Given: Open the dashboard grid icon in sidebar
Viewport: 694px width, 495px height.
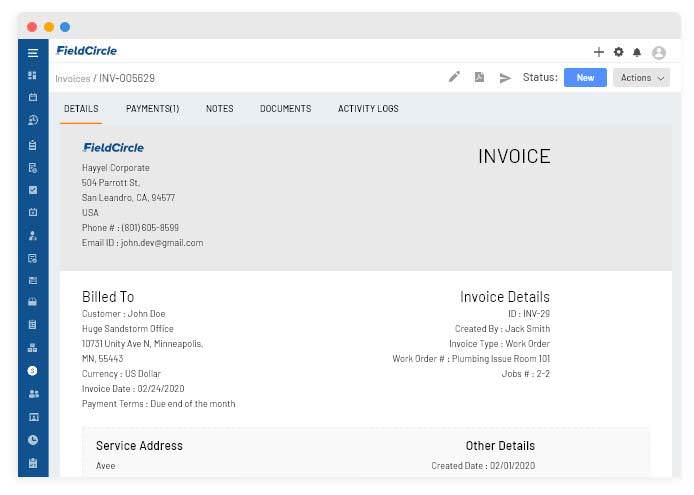Looking at the screenshot, I should (x=32, y=75).
